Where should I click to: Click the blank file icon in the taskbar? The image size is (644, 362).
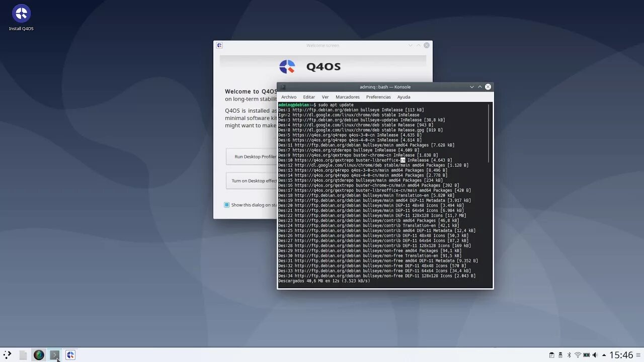click(x=23, y=355)
